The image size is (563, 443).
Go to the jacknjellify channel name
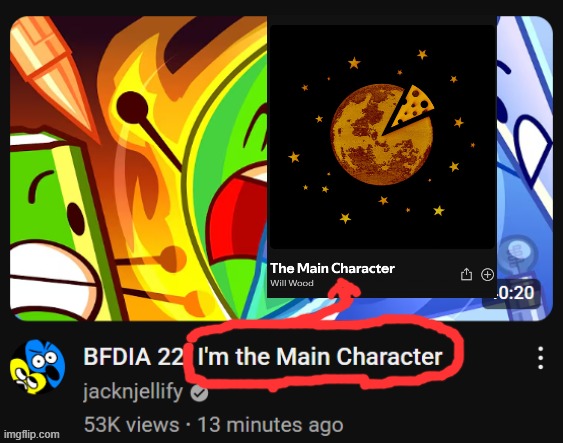coord(133,392)
